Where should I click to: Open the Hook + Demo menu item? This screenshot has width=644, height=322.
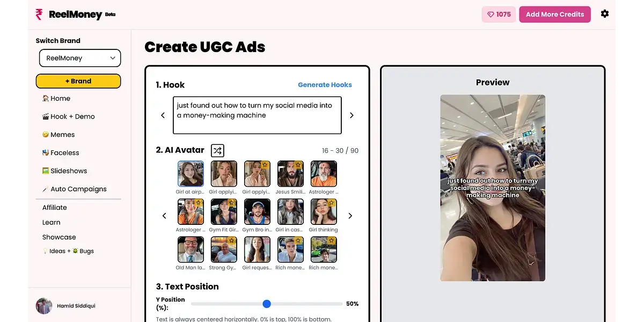pos(69,116)
